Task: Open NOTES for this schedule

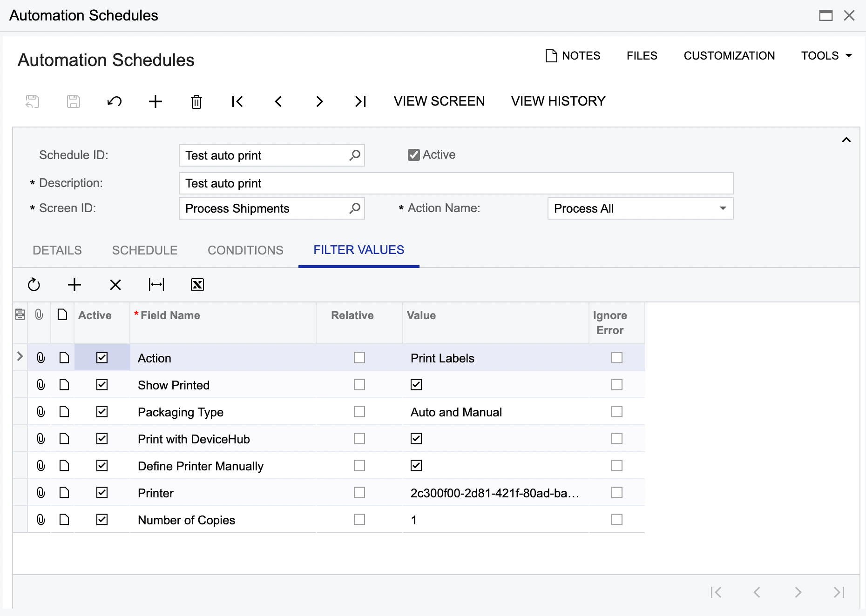Action: tap(573, 56)
